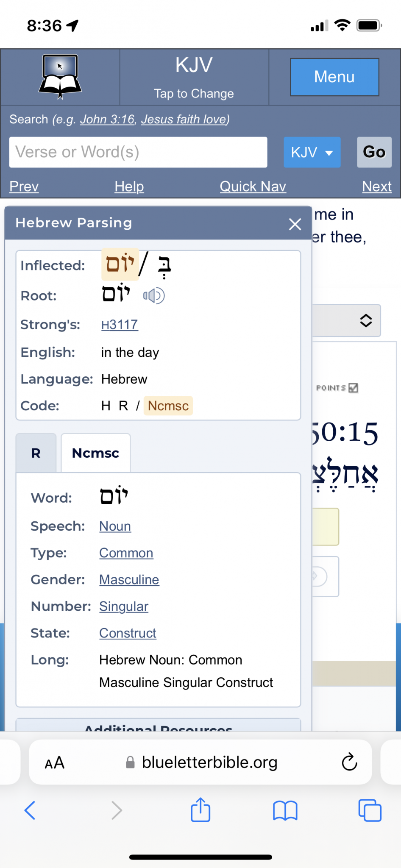Go back with Safari's back arrow

[x=30, y=810]
